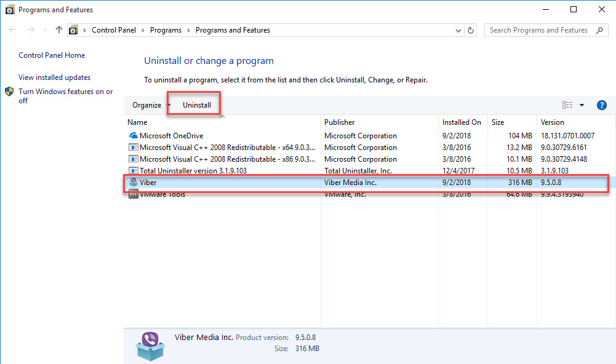Select Control Panel breadcrumb
Screen dimensions: 616x364
coord(113,30)
